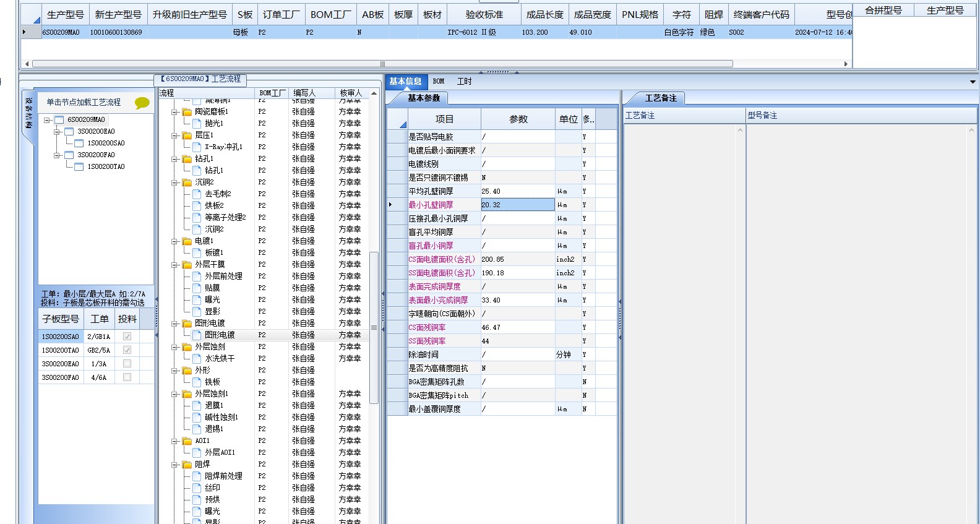
Task: Collapse the 3S00200EA0 tree node
Action: (57, 132)
